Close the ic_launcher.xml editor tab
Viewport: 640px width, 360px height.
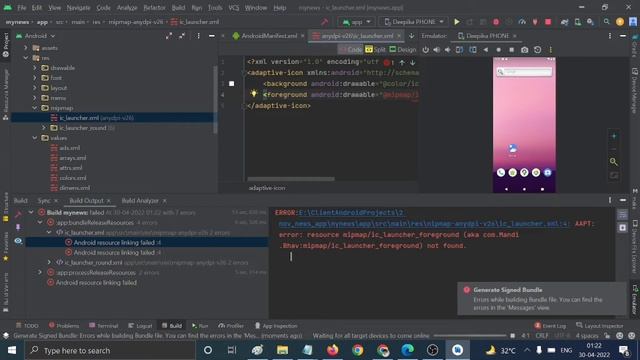(x=399, y=36)
